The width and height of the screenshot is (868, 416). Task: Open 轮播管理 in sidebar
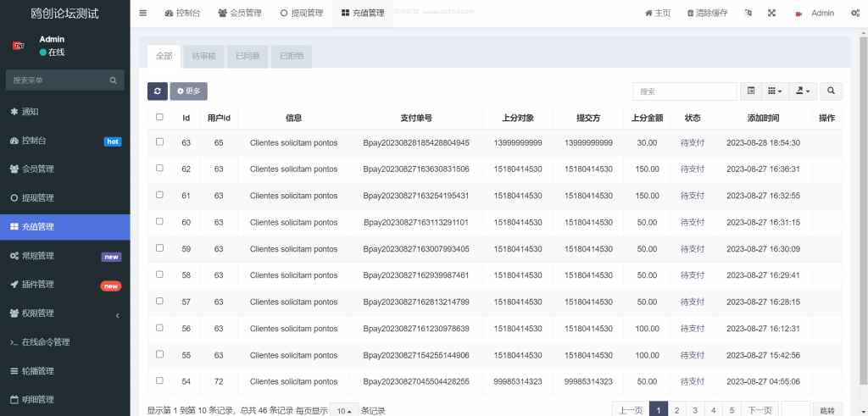[x=65, y=371]
